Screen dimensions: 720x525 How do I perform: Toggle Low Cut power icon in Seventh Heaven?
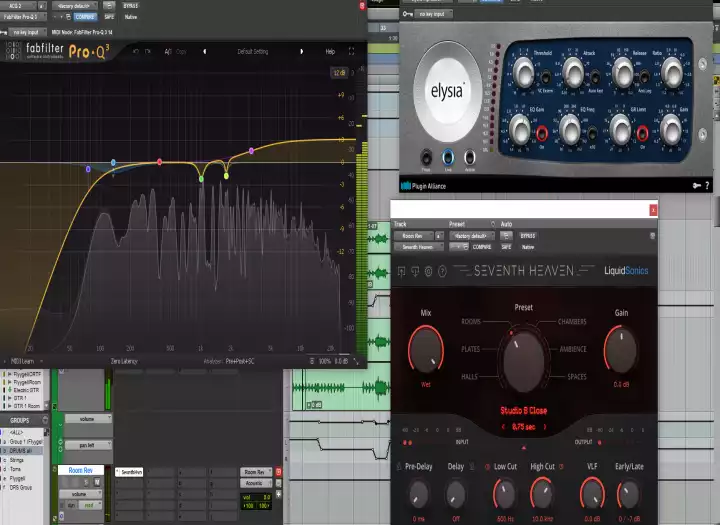click(487, 467)
